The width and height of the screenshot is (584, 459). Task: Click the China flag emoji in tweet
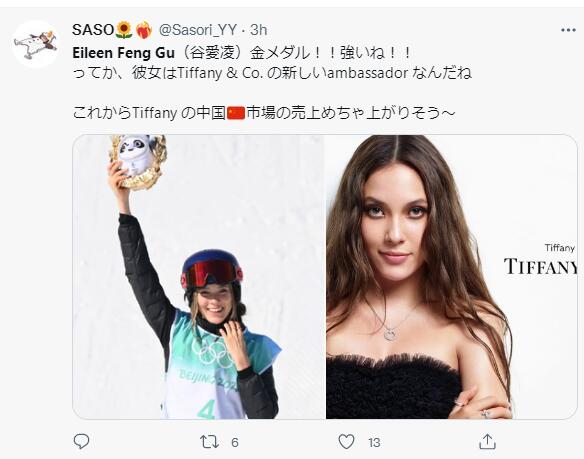pyautogui.click(x=236, y=113)
